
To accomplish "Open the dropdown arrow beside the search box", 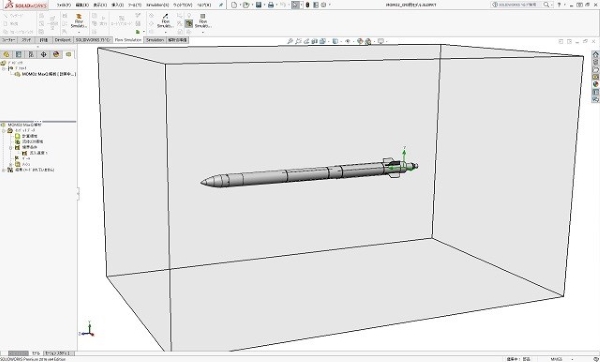I will point(552,5).
